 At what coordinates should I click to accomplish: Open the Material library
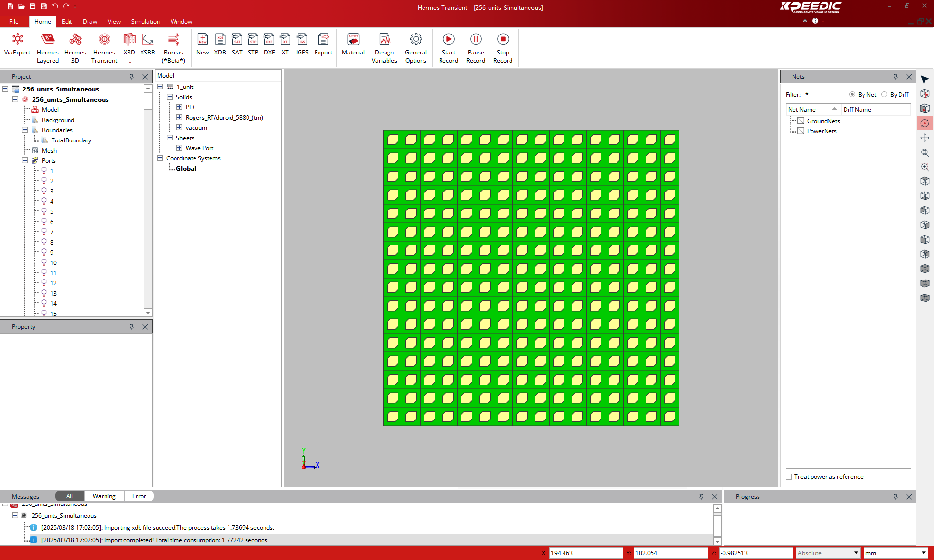point(353,45)
